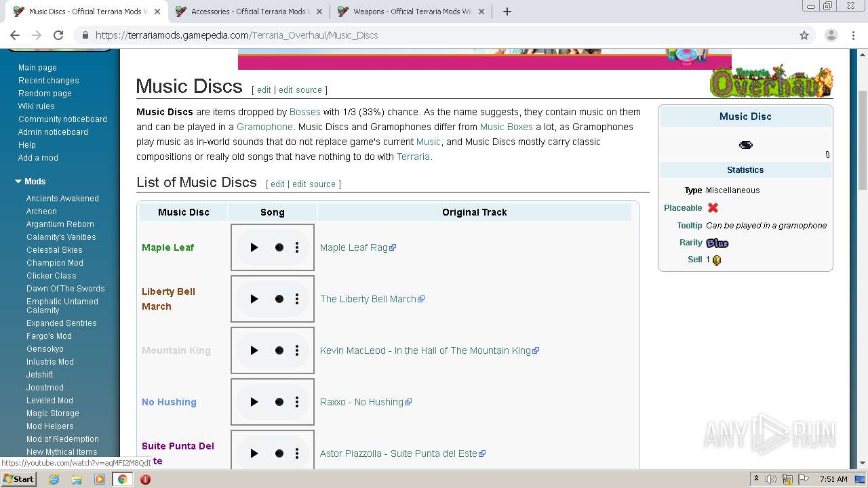Follow the Music Boxes link
868x488 pixels.
click(506, 127)
